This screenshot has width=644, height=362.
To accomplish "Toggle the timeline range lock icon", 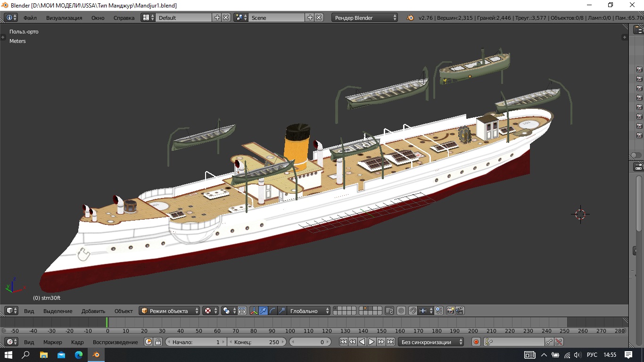I will click(x=158, y=342).
